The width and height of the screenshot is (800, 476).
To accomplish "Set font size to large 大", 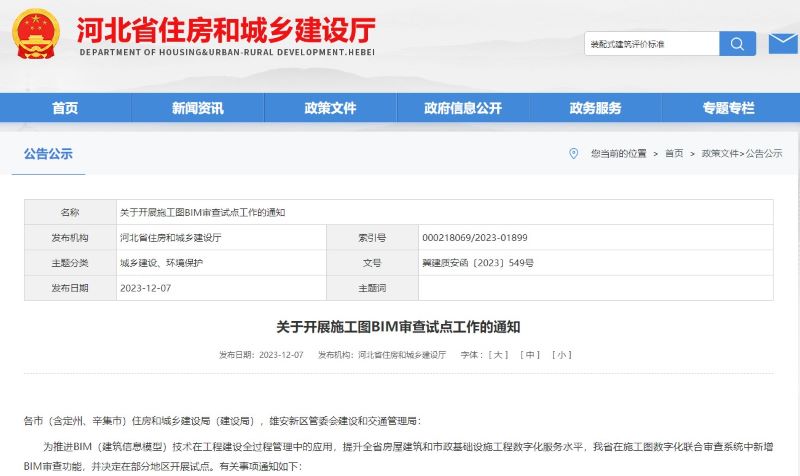I will (x=498, y=355).
